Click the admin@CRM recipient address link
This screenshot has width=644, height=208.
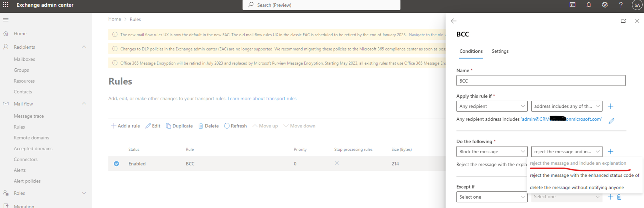point(561,119)
